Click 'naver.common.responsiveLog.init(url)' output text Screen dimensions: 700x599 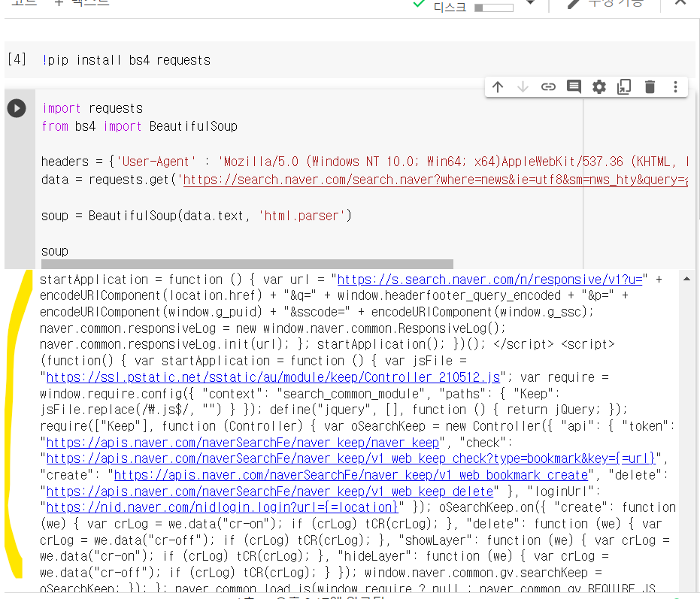coord(164,344)
